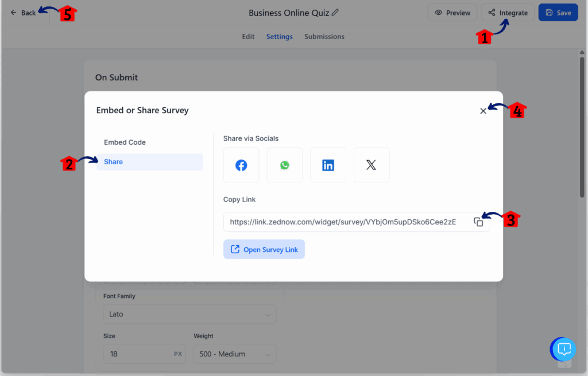Viewport: 588px width, 376px height.
Task: Switch to the Edit tab
Action: point(248,36)
